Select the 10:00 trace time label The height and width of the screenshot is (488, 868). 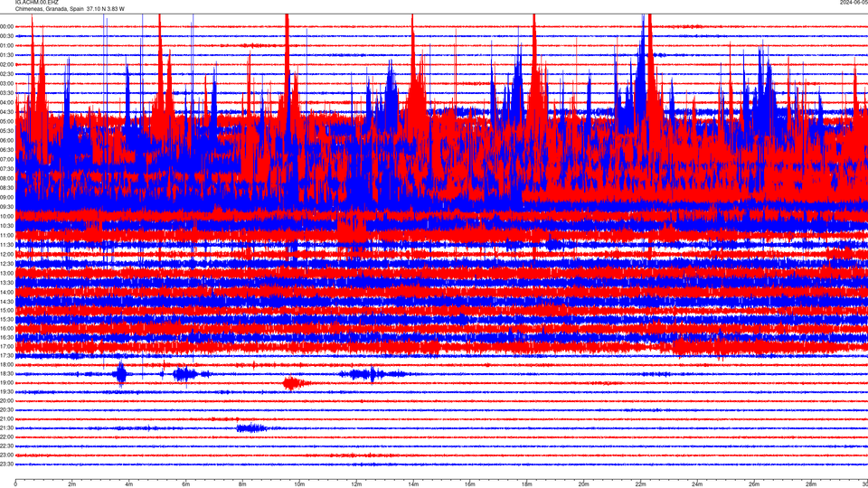pyautogui.click(x=7, y=216)
